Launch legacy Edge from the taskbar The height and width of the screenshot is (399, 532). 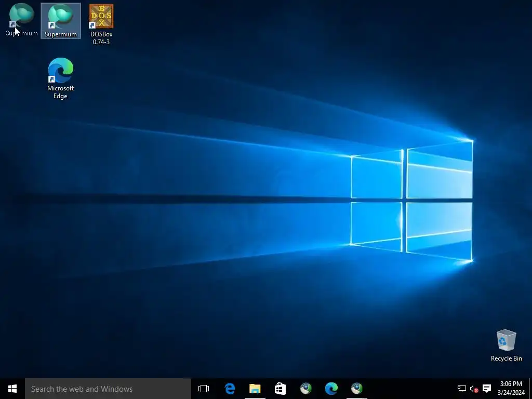[229, 389]
